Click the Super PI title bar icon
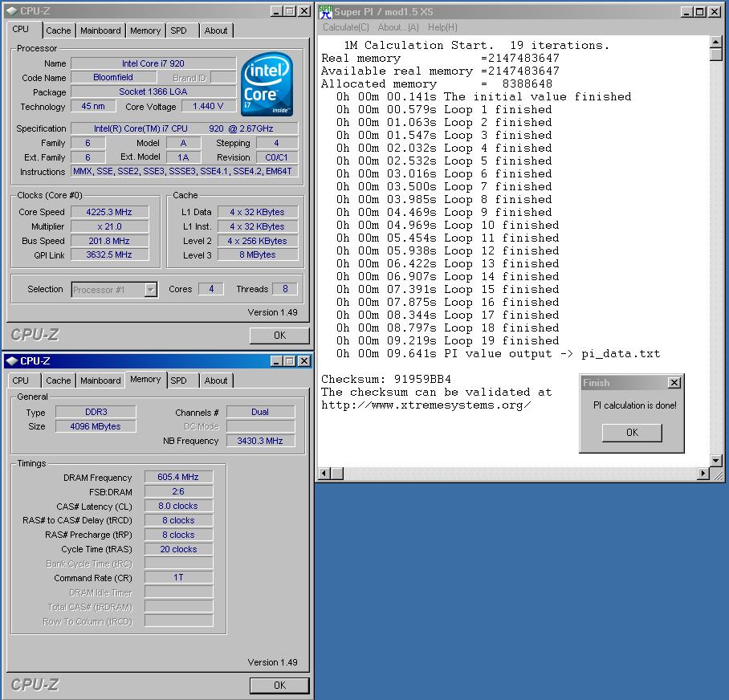This screenshot has width=729, height=700. [325, 11]
